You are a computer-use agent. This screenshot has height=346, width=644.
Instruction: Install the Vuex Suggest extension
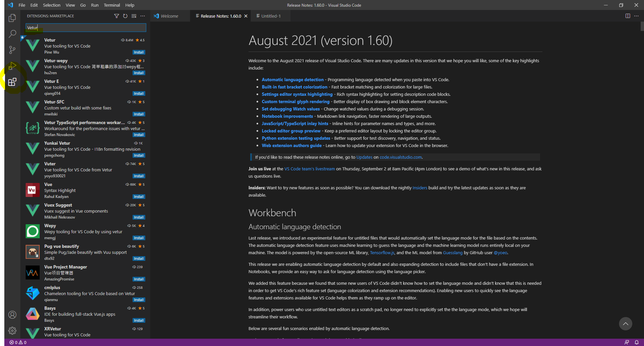click(x=139, y=217)
